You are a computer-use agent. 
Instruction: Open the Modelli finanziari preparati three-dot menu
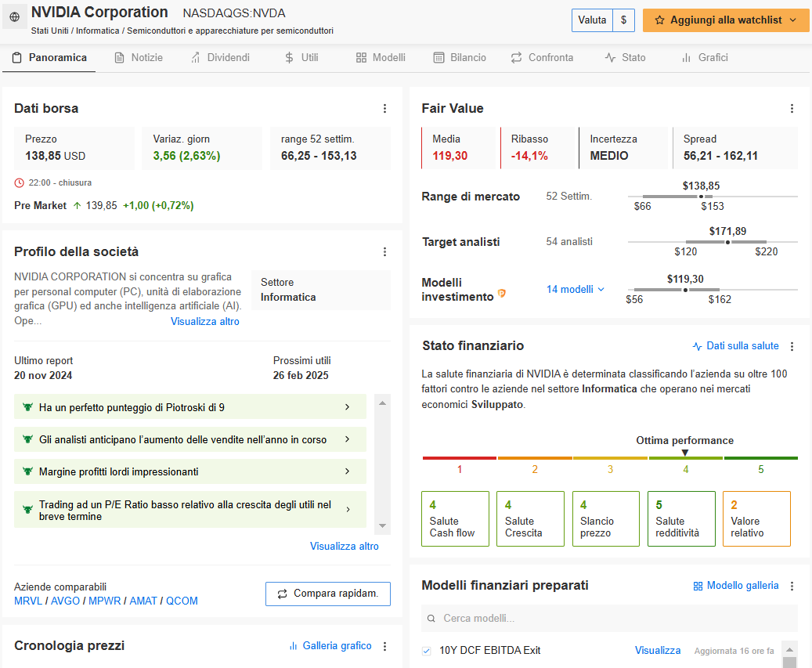pos(792,587)
